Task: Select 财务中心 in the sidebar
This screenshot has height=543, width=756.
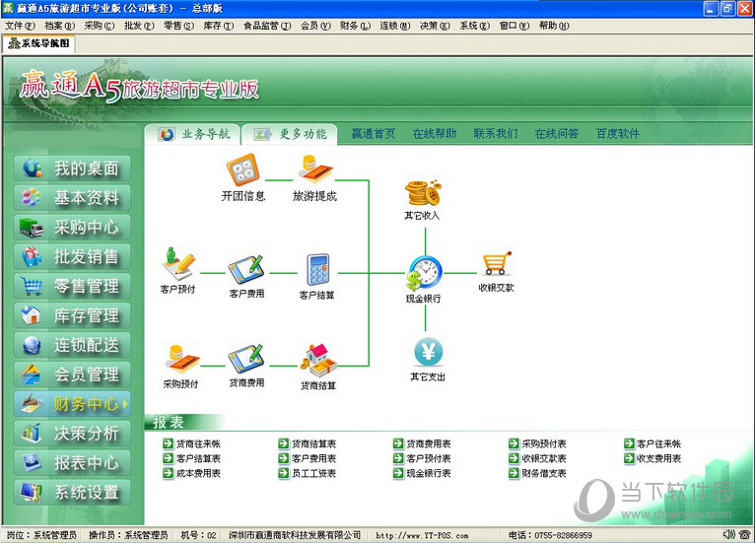Action: point(72,404)
